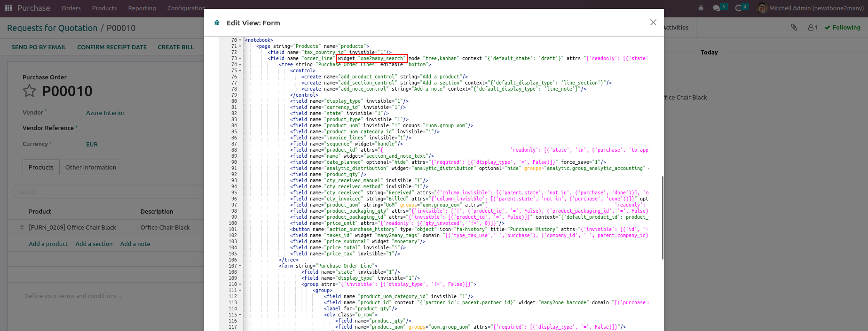Click the Add a section link
The width and height of the screenshot is (868, 331).
94,244
